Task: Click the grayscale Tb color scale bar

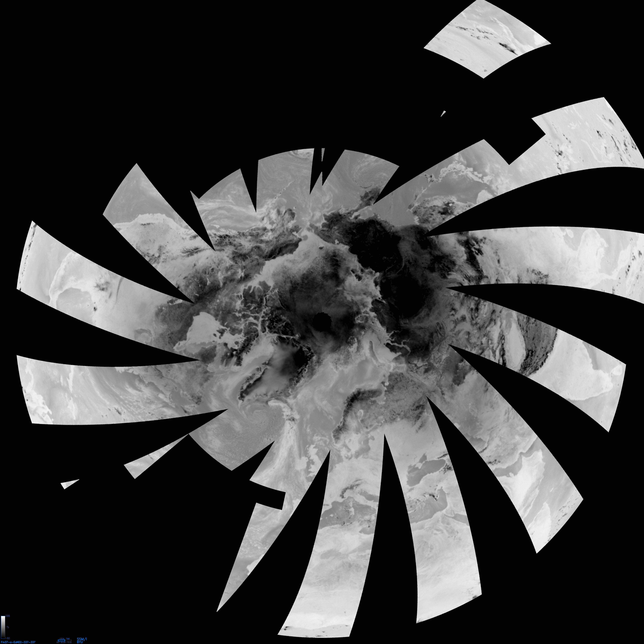Action: (3, 627)
